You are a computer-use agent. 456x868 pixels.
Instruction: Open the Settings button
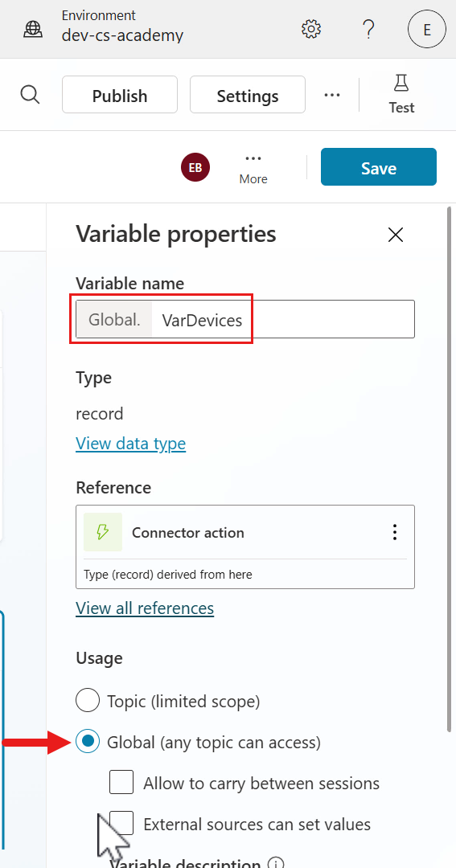pyautogui.click(x=248, y=95)
